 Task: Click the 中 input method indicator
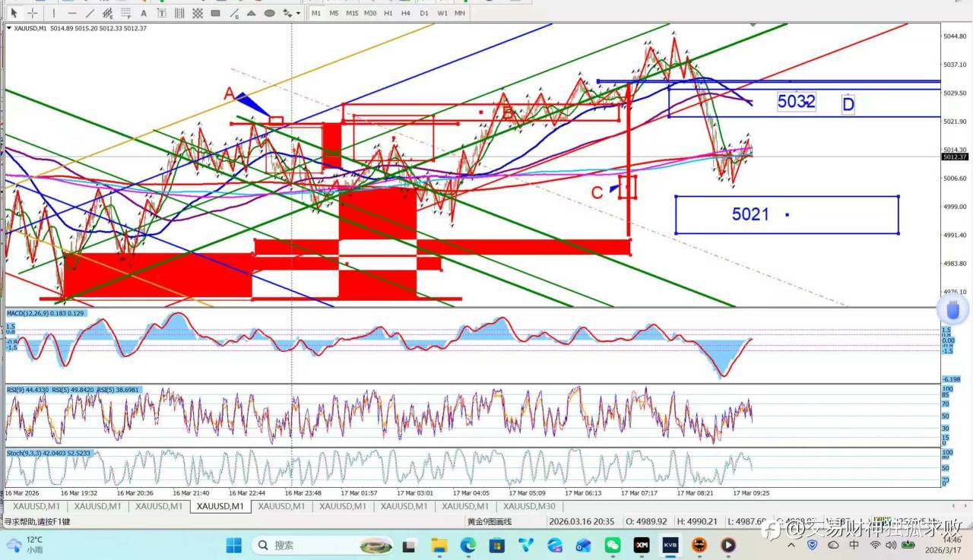[854, 545]
